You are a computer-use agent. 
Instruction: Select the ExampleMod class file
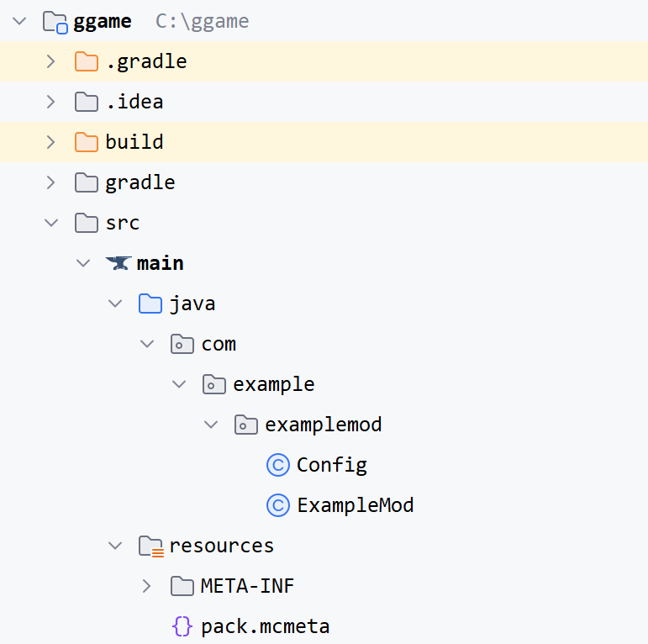point(355,505)
